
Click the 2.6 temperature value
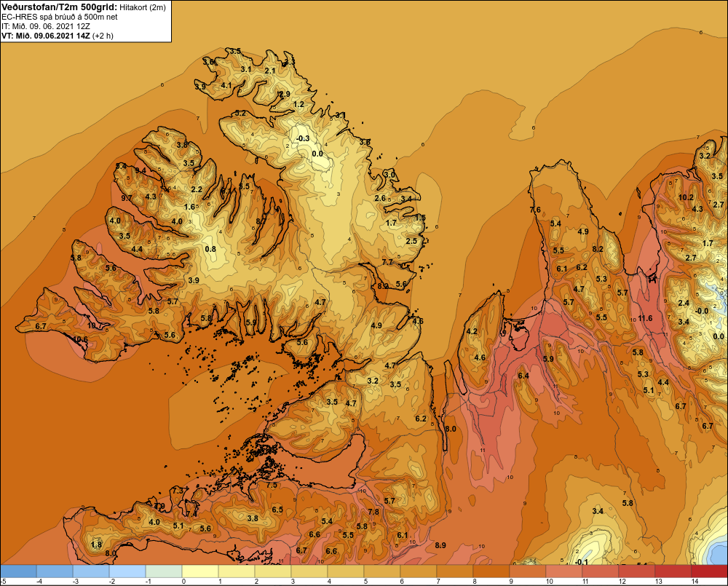[380, 198]
